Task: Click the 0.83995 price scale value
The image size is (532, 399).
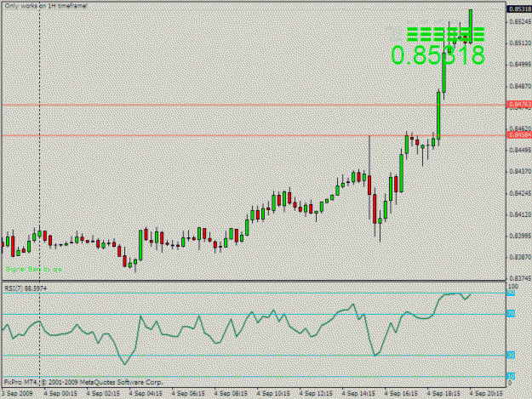Action: click(520, 236)
